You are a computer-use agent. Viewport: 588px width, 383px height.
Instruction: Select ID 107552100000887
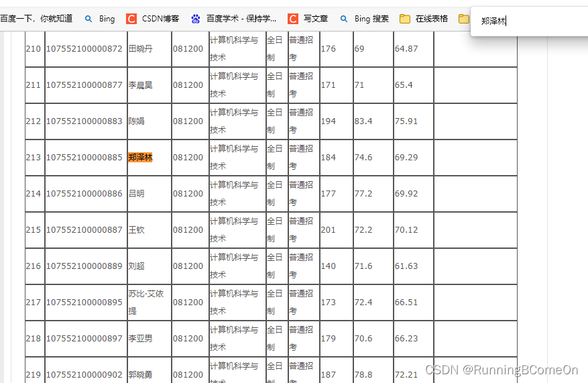[84, 230]
